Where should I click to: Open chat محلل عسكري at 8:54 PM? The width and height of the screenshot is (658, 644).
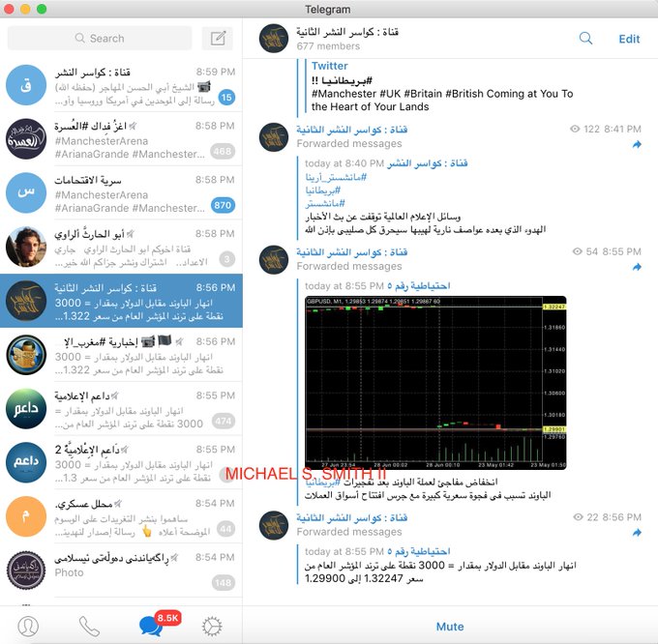click(x=121, y=516)
